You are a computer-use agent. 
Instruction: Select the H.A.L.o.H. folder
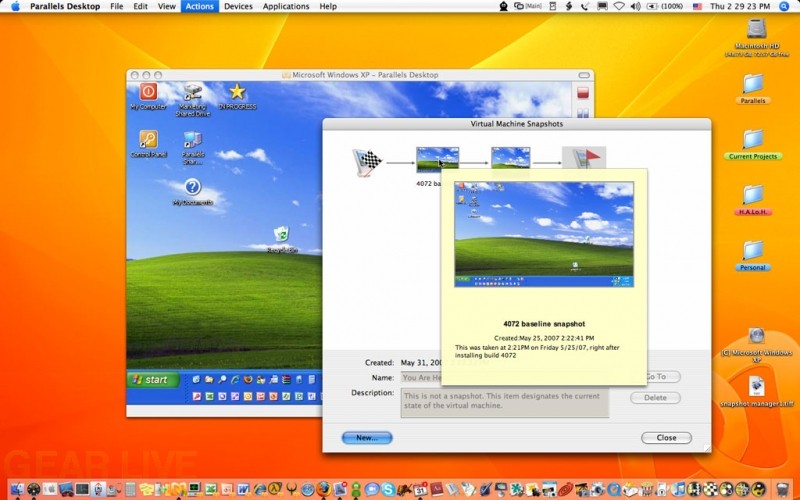pos(753,200)
